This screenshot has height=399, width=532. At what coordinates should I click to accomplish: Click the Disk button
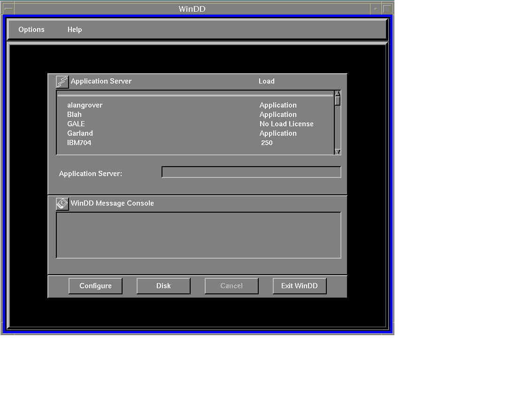point(163,286)
